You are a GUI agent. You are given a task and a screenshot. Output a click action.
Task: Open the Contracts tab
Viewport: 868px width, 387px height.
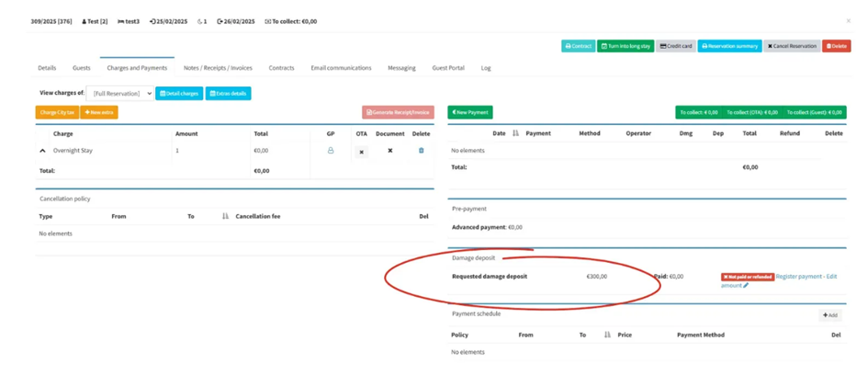tap(281, 68)
